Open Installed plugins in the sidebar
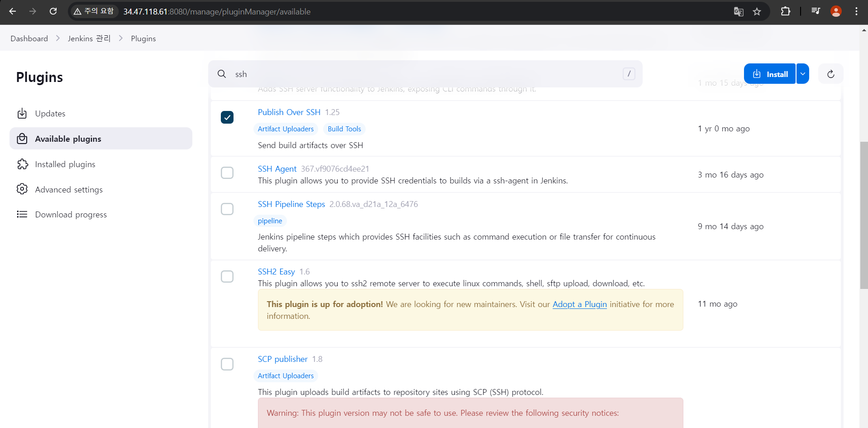This screenshot has height=428, width=868. coord(101,164)
